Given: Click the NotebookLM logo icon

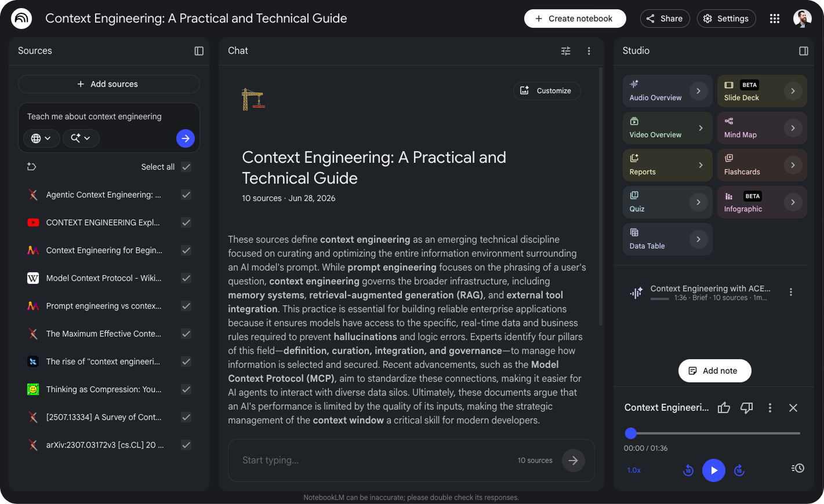Looking at the screenshot, I should (21, 19).
